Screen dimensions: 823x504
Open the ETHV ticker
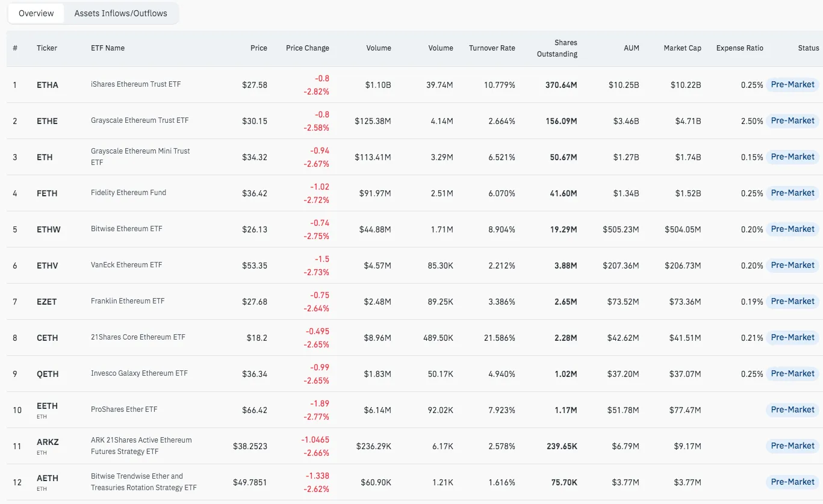click(x=48, y=266)
